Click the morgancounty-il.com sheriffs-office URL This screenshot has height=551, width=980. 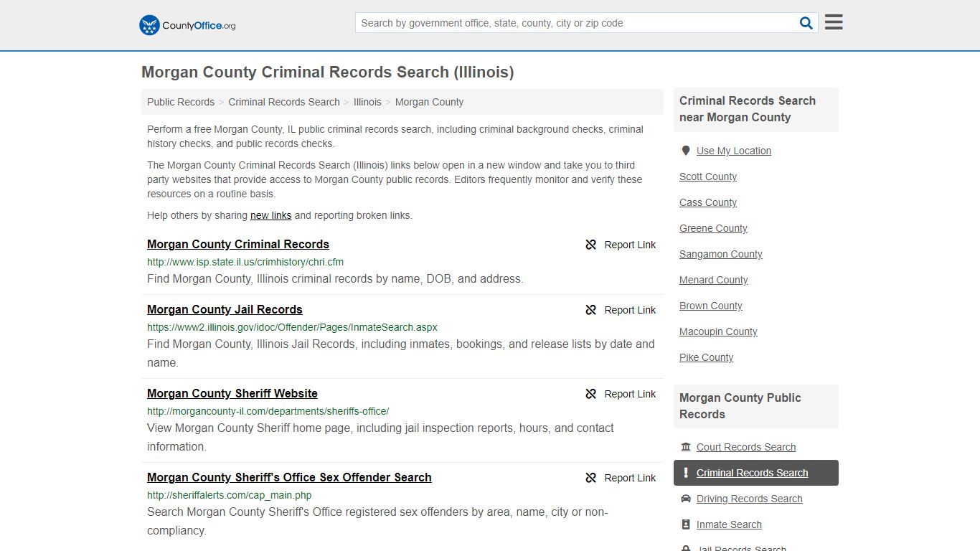tap(268, 411)
